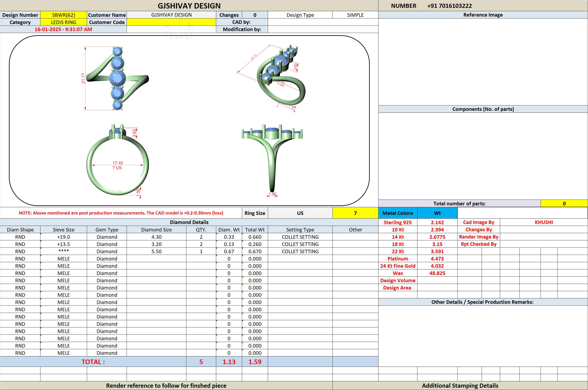Click the Rpt Checked By label
The image size is (588, 390).
479,244
